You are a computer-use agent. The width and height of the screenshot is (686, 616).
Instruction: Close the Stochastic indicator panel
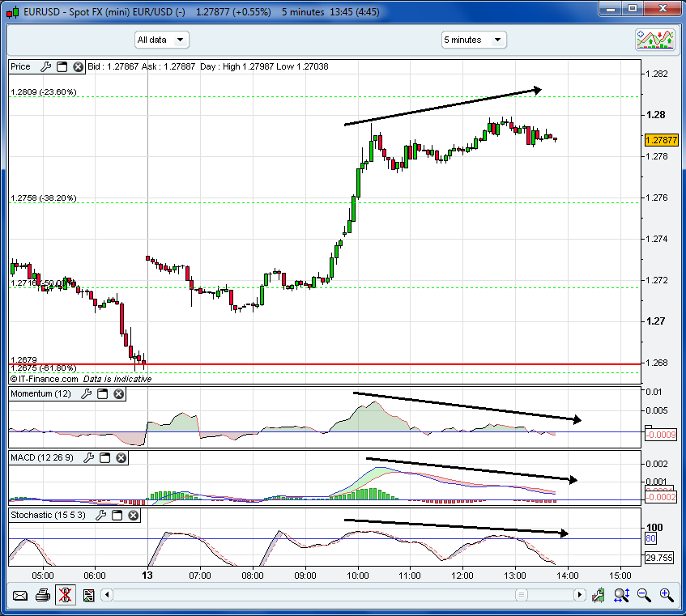134,515
